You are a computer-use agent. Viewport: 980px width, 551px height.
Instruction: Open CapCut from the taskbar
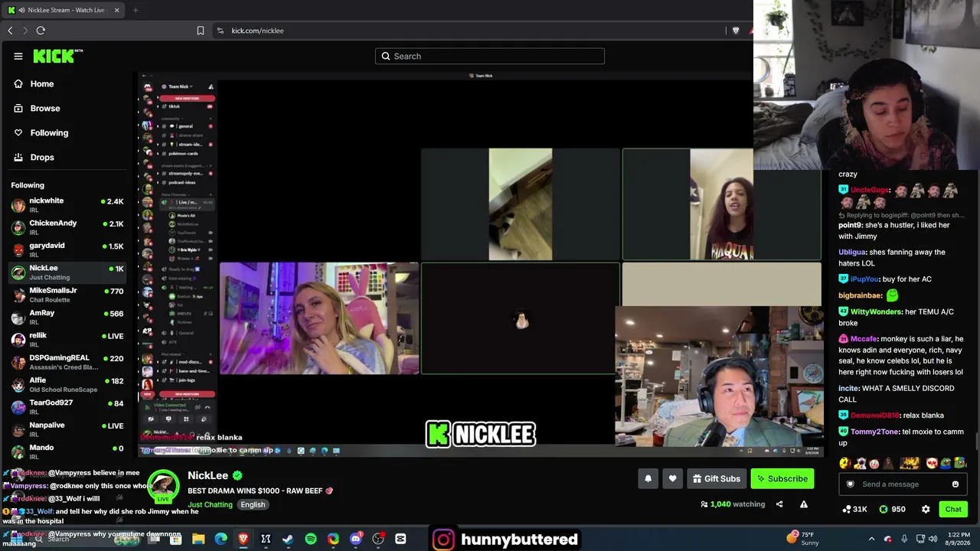(400, 540)
